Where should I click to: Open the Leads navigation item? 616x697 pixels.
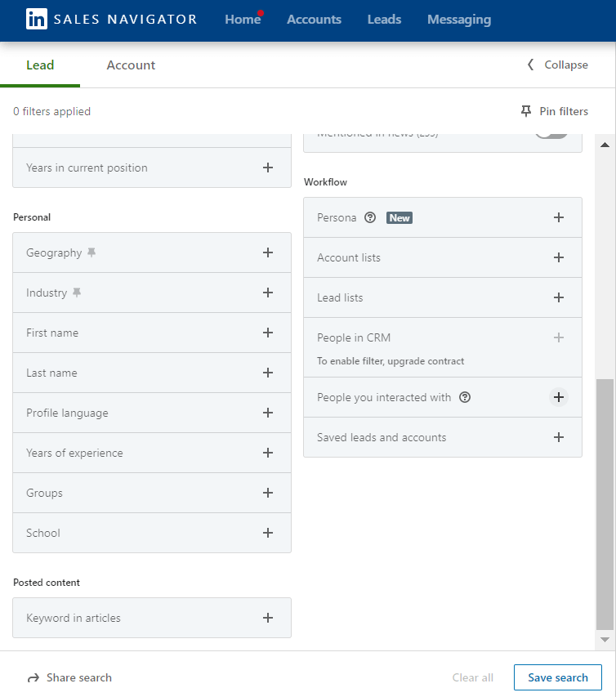[384, 20]
